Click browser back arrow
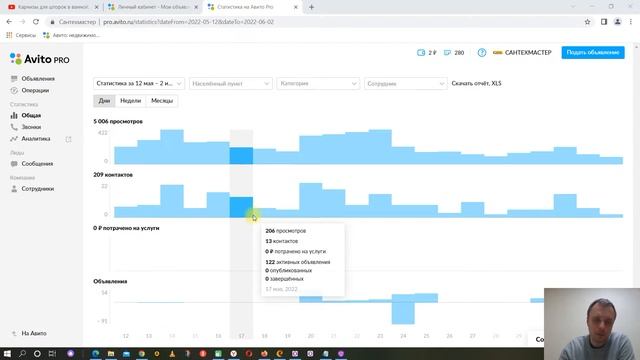Viewport: 640px width, 360px height. click(9, 22)
